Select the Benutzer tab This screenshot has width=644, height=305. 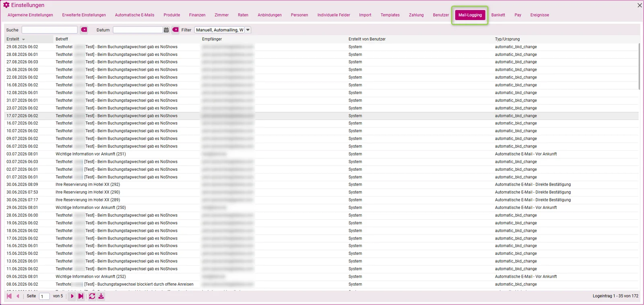pyautogui.click(x=441, y=15)
